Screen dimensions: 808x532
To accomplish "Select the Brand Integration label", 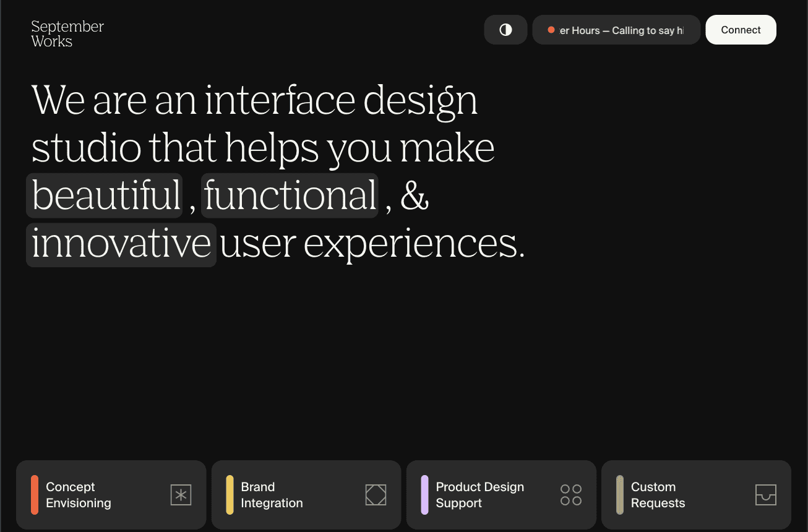I will 272,495.
